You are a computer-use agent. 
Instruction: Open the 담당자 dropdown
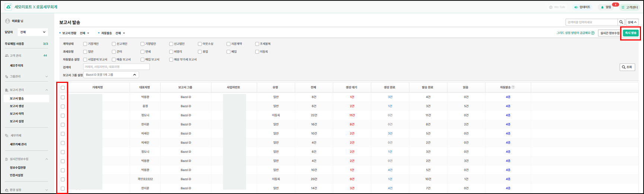click(x=33, y=32)
